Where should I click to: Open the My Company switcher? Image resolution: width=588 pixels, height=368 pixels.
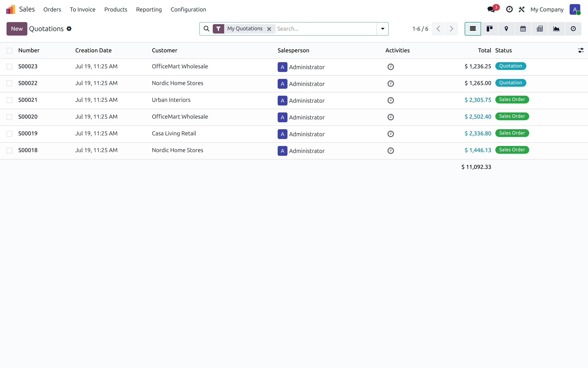tap(547, 9)
